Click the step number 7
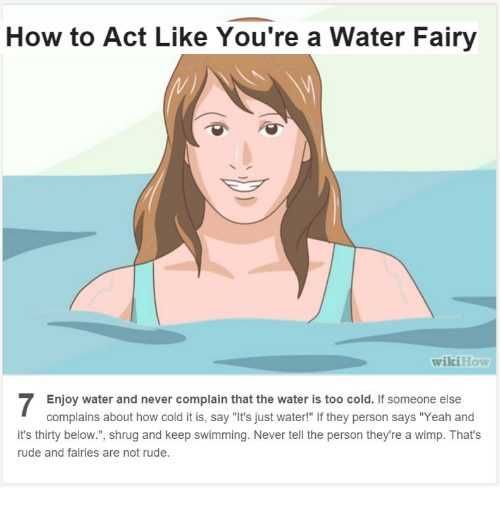 [x=26, y=405]
